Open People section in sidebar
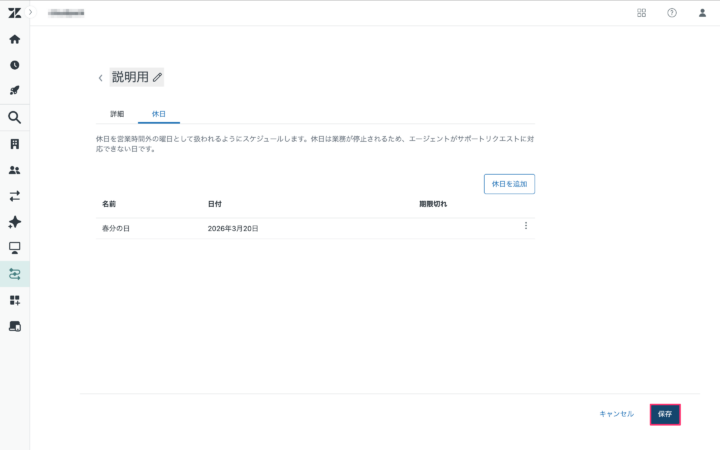The height and width of the screenshot is (450, 720). coord(15,170)
